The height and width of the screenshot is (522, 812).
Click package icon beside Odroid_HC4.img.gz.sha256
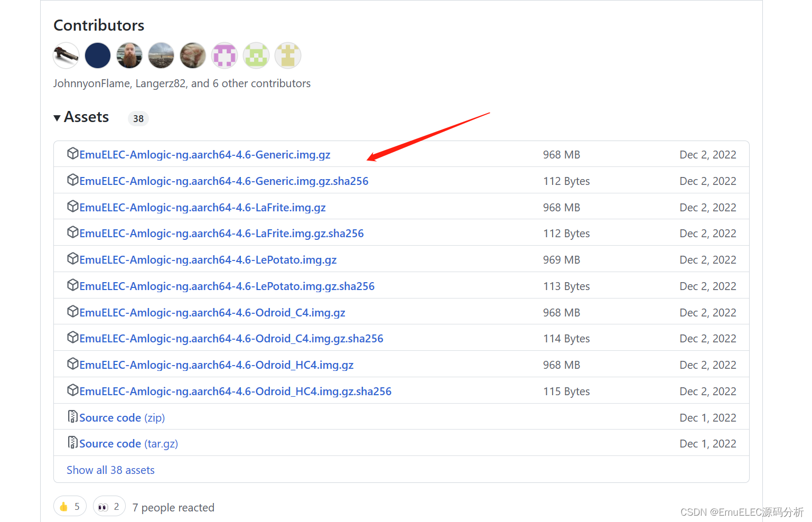[x=73, y=390]
